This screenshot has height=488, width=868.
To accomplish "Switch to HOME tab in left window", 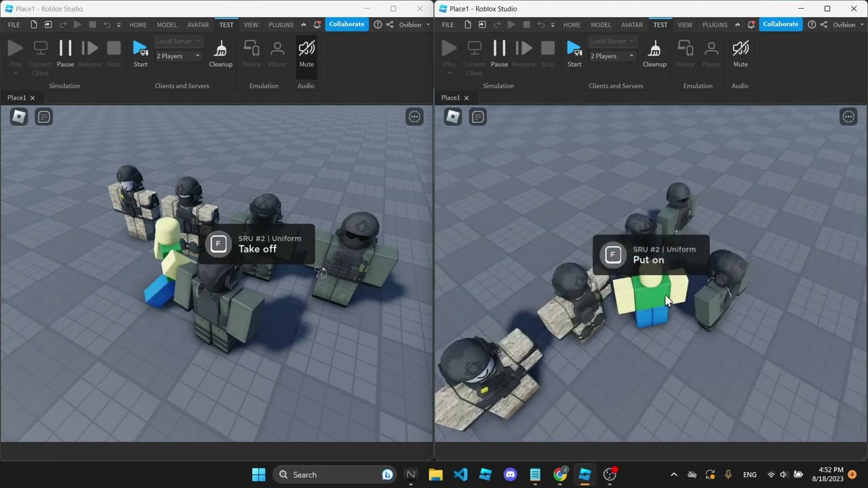I will click(x=138, y=25).
